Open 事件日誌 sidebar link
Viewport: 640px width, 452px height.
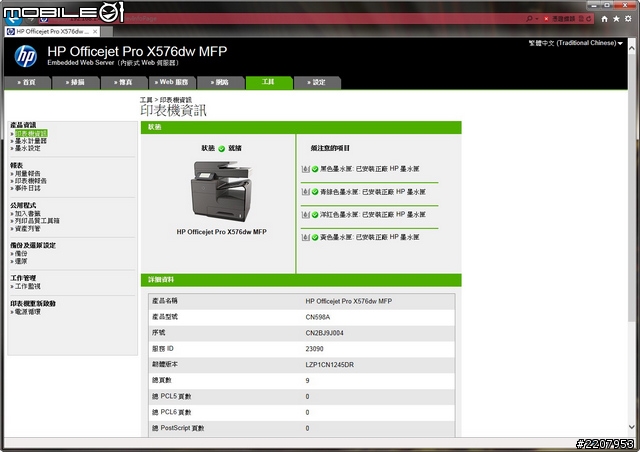point(28,188)
